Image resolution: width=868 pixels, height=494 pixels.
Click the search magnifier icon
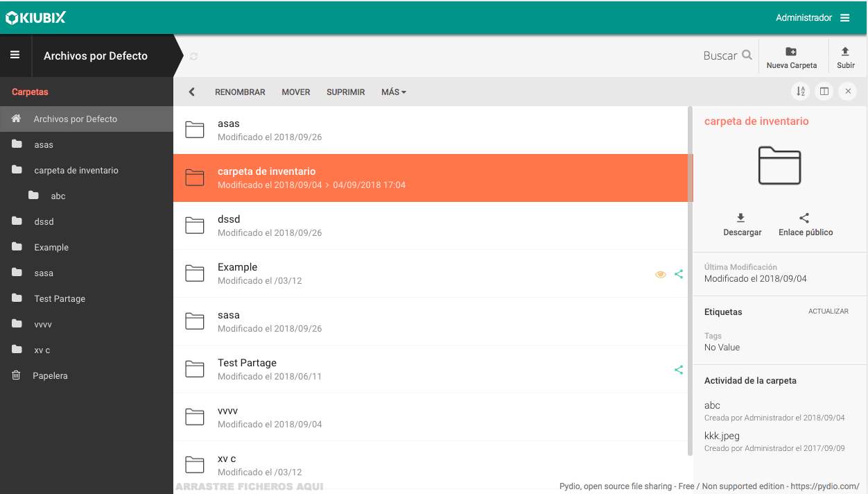[x=747, y=56]
